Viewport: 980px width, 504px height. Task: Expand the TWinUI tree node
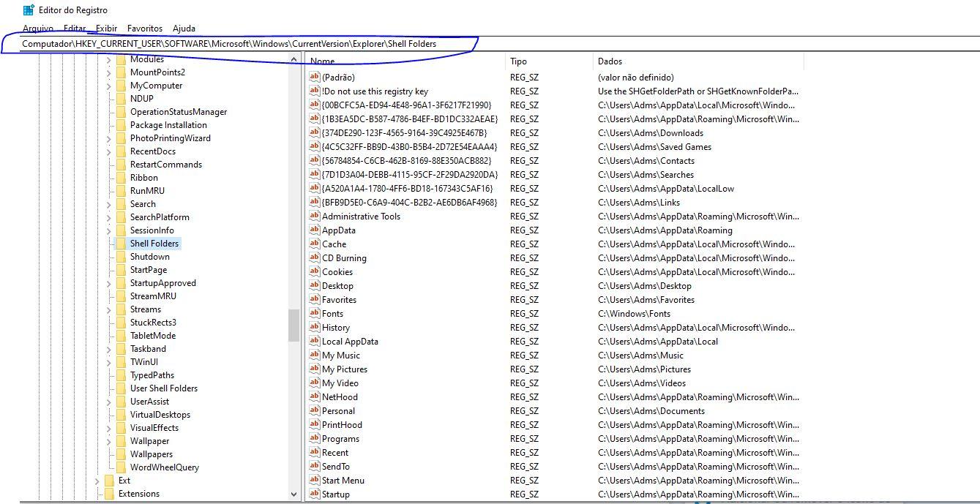tap(108, 361)
